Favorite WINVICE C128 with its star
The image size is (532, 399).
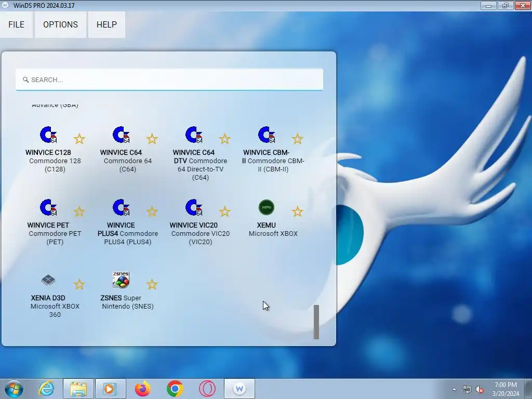79,139
